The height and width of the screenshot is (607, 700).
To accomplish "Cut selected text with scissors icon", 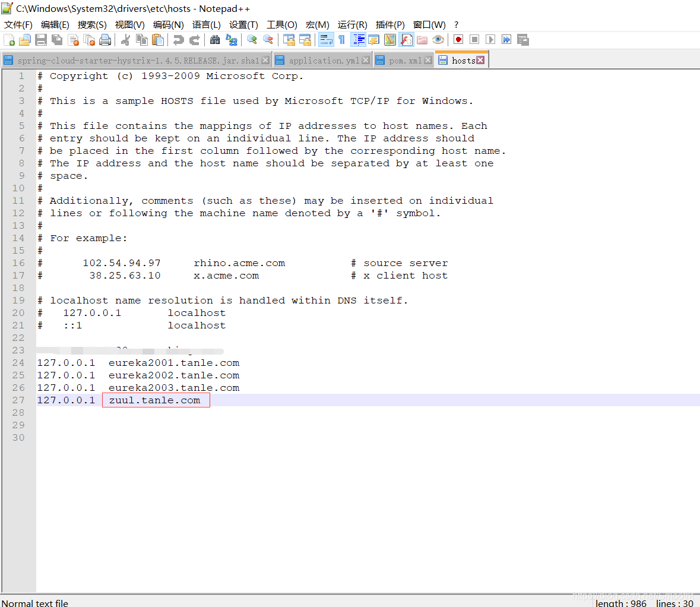I will coord(125,40).
